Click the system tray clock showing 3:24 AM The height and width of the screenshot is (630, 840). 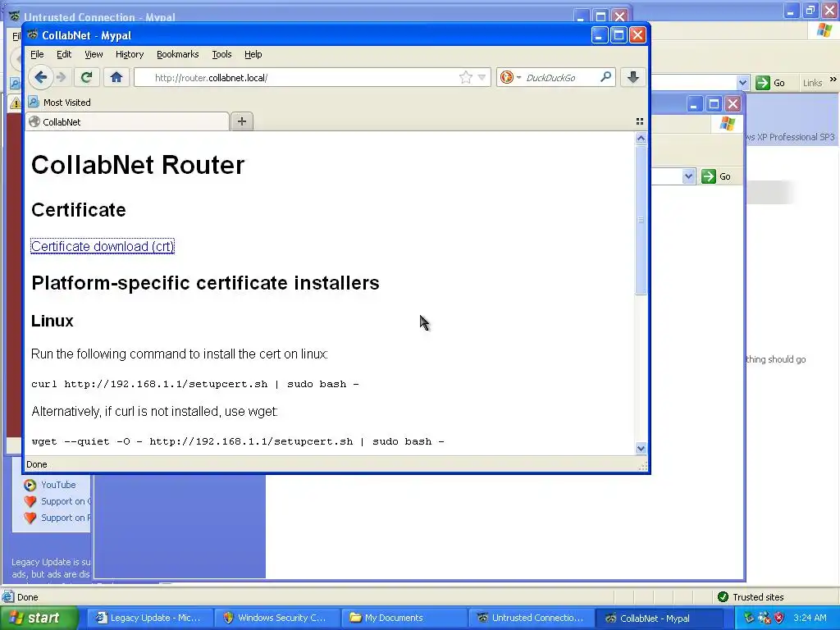(x=810, y=618)
